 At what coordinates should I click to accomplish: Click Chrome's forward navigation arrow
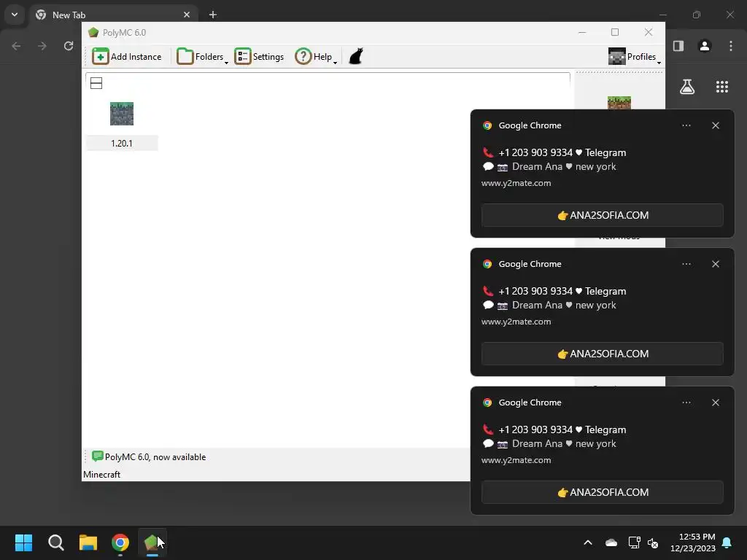[x=42, y=46]
